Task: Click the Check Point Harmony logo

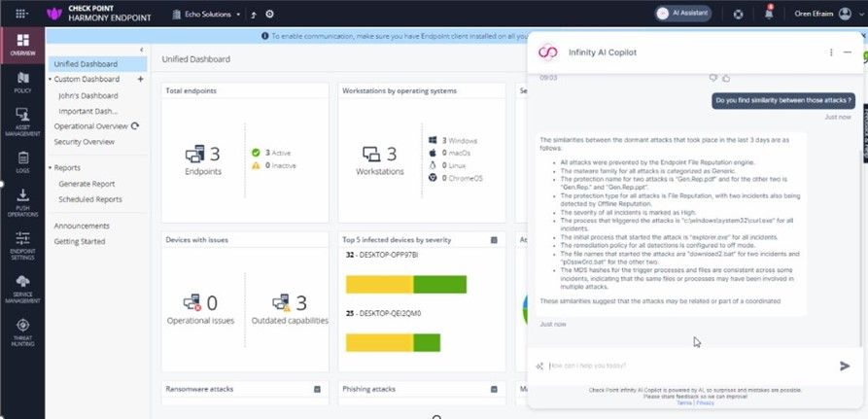Action: click(54, 14)
